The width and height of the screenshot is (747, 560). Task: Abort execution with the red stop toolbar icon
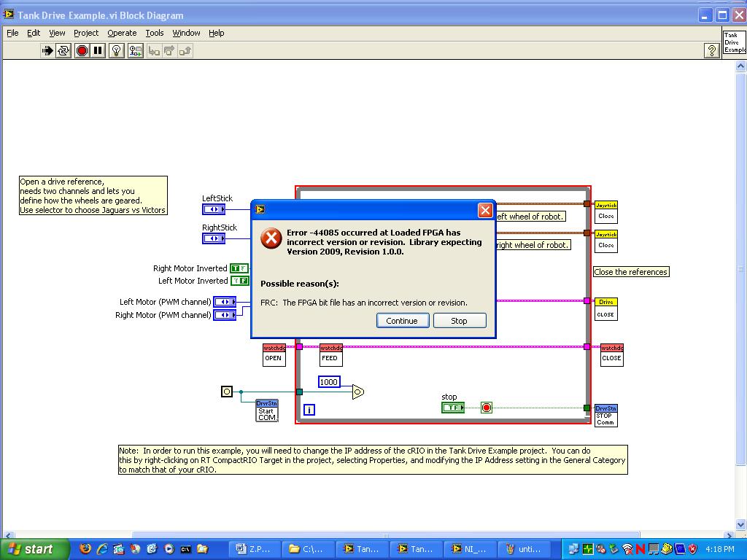82,50
